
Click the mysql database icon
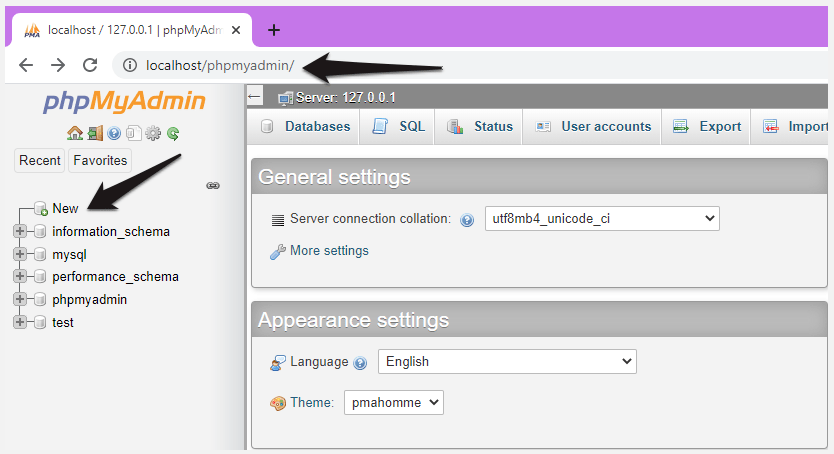(x=40, y=254)
